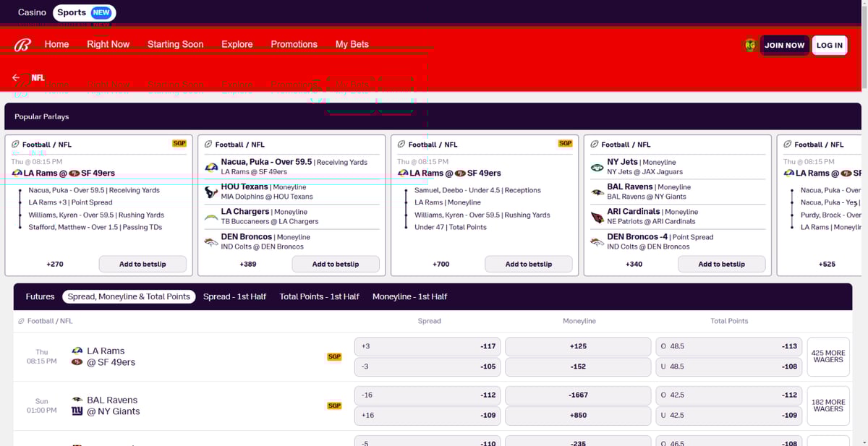Open the Promotions page

[x=294, y=44]
